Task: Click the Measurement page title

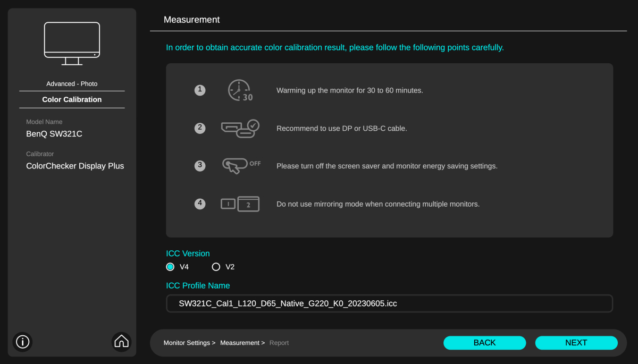Action: pos(191,19)
